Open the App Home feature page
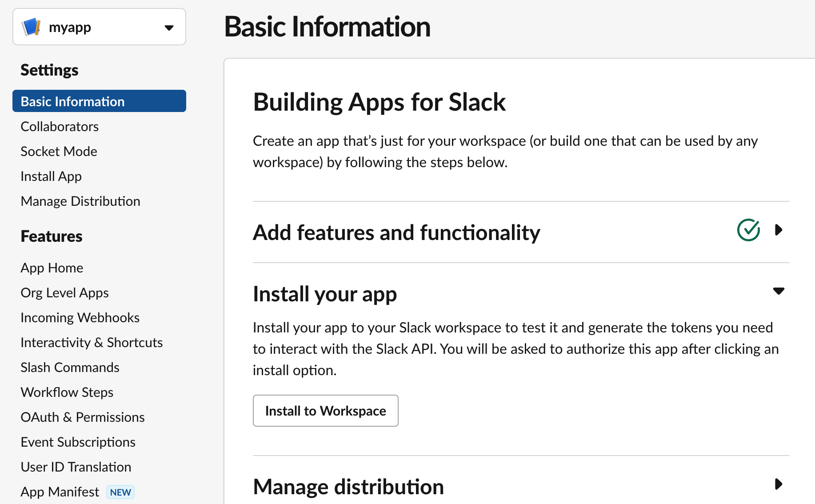The width and height of the screenshot is (815, 504). (x=52, y=268)
